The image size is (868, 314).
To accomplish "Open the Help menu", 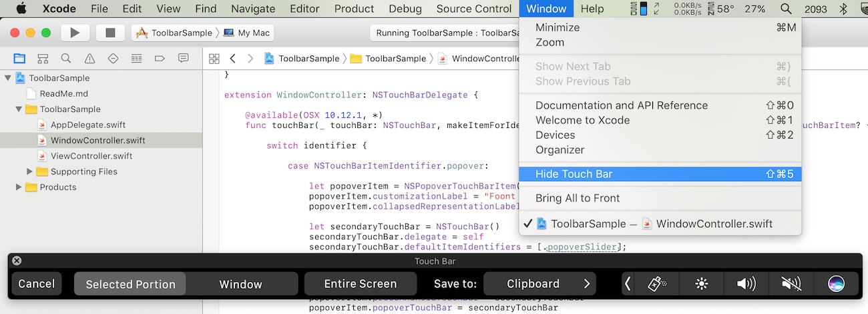I will (x=592, y=9).
